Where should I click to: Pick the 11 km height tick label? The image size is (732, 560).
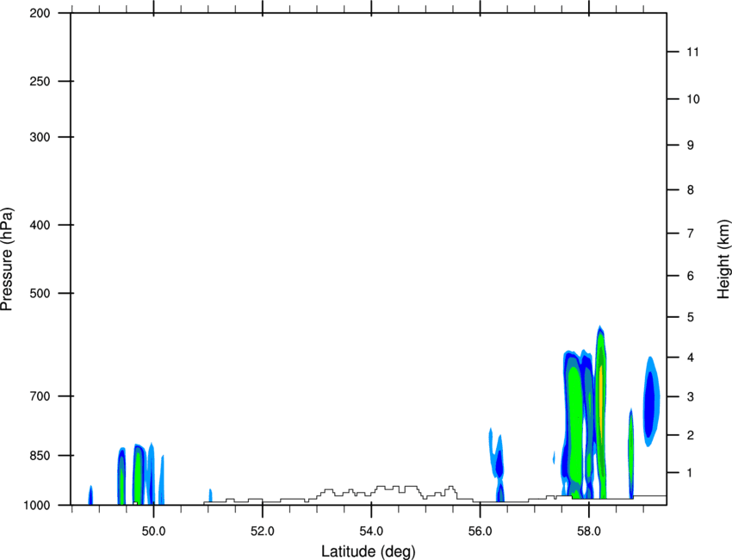(x=692, y=52)
